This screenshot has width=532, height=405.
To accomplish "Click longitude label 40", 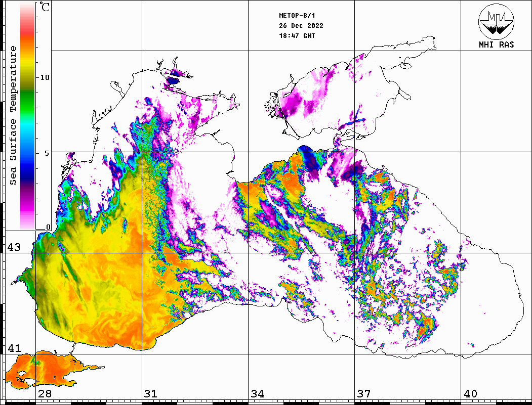I will (470, 394).
